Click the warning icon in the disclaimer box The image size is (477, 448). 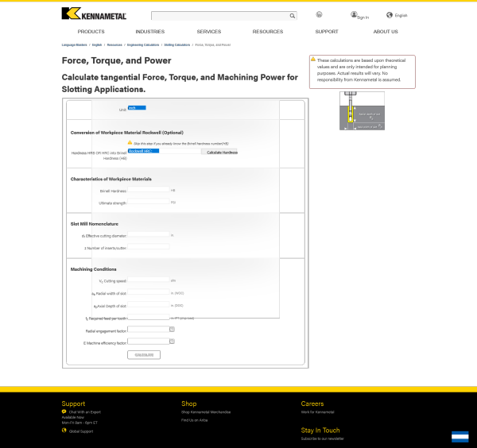click(313, 60)
